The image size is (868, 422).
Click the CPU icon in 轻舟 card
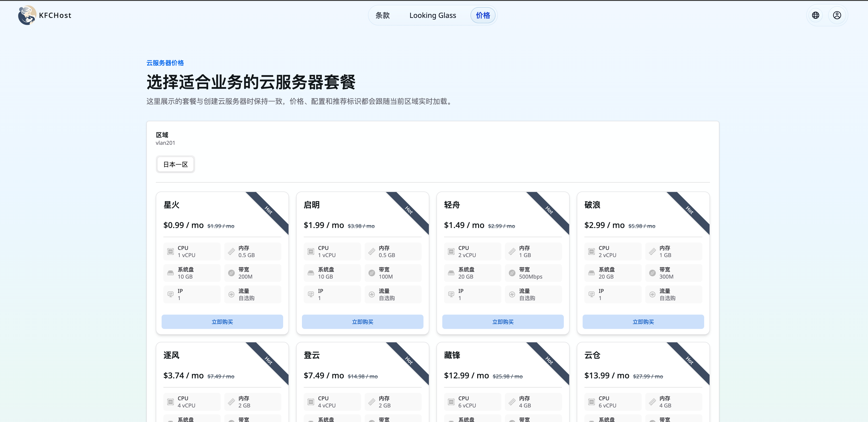(451, 251)
